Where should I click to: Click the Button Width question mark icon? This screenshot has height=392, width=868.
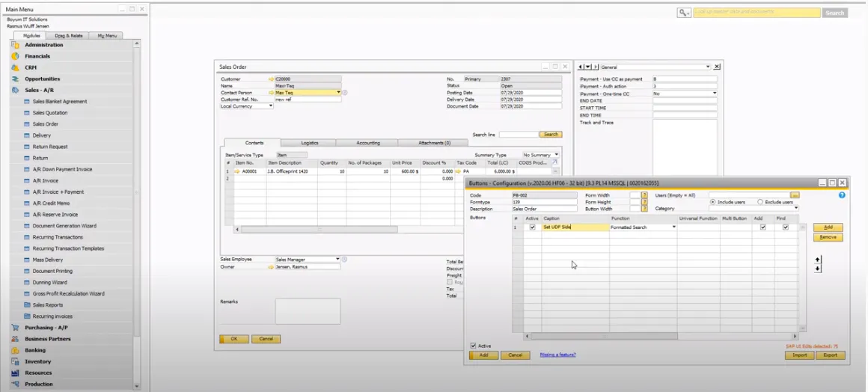pos(644,209)
